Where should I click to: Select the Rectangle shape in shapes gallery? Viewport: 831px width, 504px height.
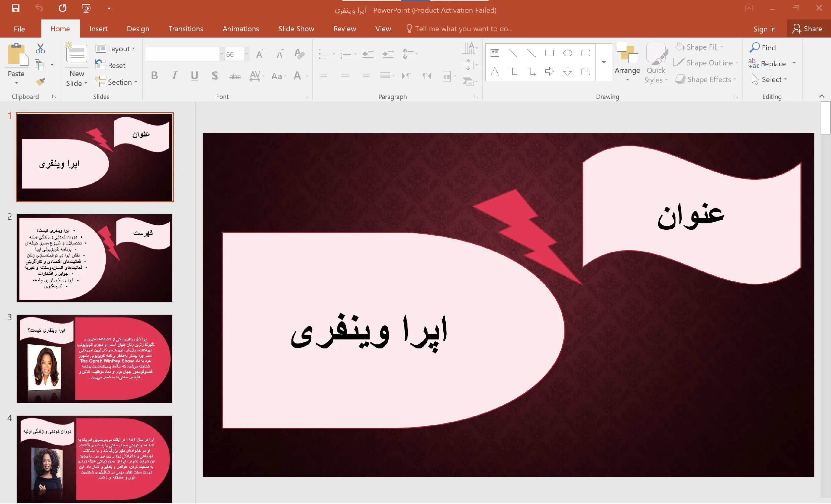coord(549,53)
